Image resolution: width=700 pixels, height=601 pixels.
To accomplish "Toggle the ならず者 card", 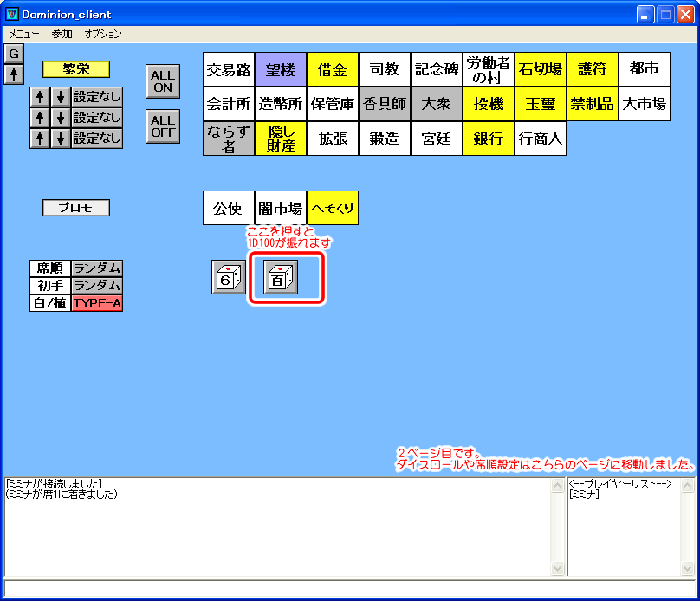I will point(229,139).
